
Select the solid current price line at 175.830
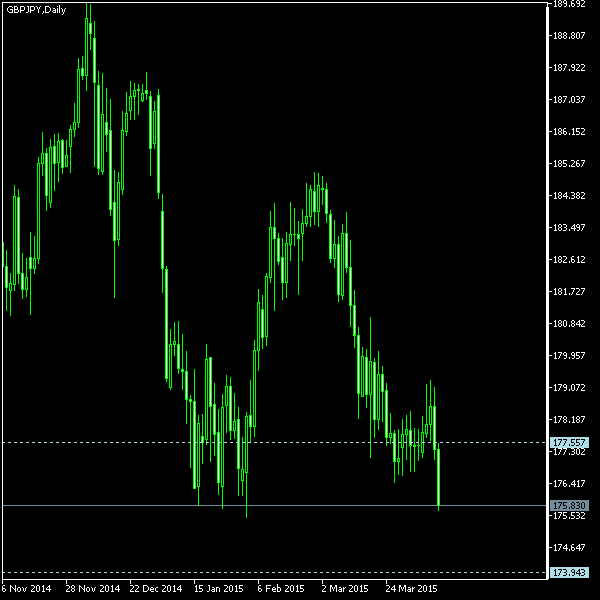(x=274, y=505)
